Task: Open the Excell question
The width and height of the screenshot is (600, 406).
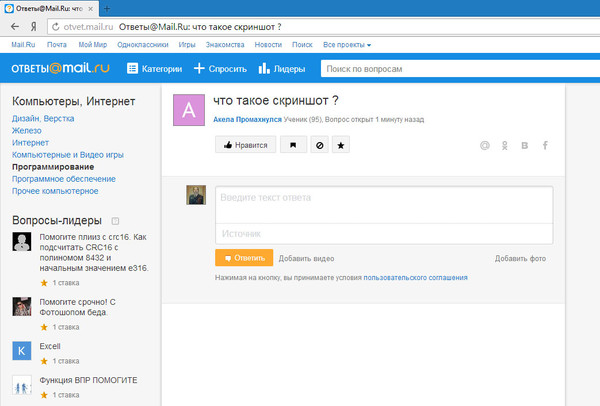Action: 50,346
